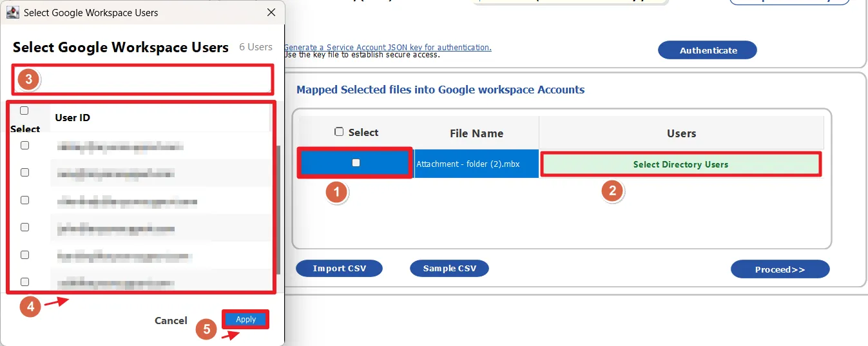Click the Sample CSV button
Image resolution: width=868 pixels, height=346 pixels.
[449, 269]
